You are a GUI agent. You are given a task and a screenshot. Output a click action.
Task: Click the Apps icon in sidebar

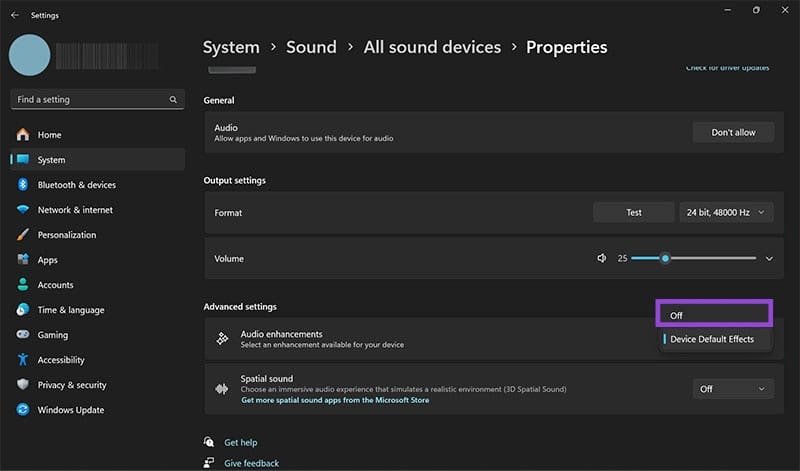point(23,259)
